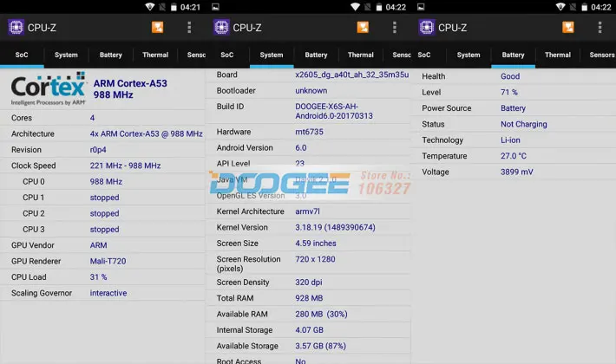616x364 pixels.
Task: Tap the Cortex ARM logo
Action: pos(49,89)
